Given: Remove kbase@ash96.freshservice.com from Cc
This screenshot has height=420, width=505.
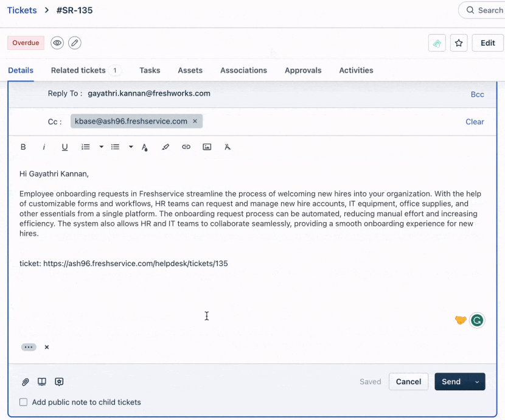Looking at the screenshot, I should tap(195, 121).
